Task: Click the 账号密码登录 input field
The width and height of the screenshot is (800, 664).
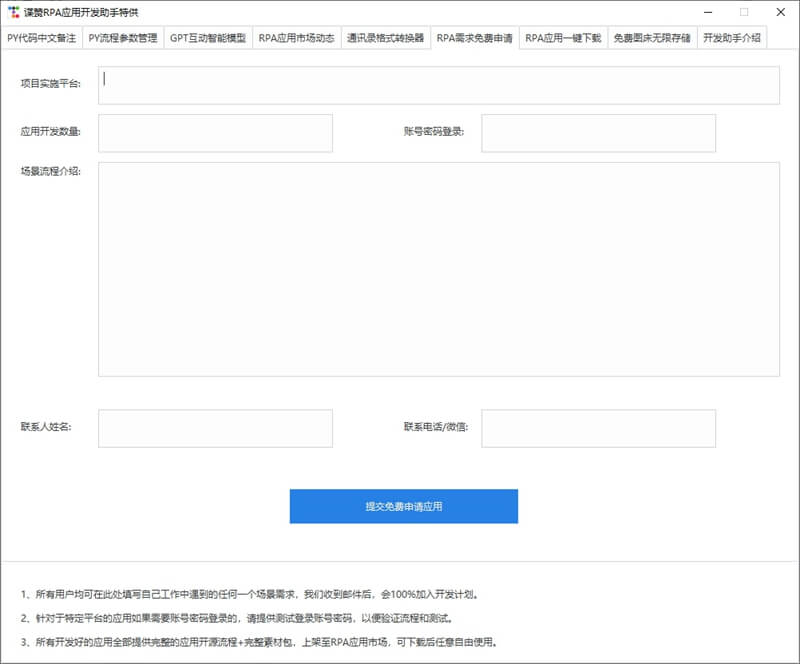Action: click(x=598, y=133)
